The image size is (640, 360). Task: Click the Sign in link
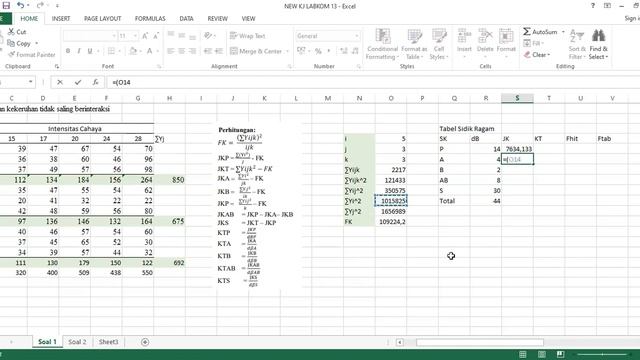tap(632, 18)
